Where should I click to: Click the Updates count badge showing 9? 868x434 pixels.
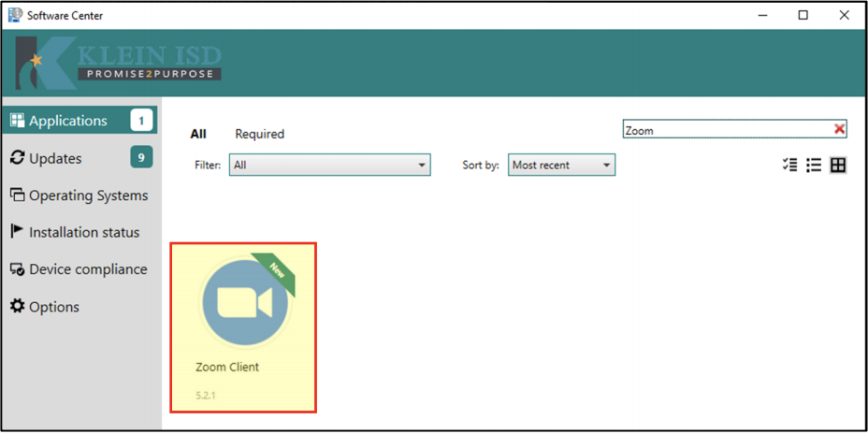click(x=141, y=158)
